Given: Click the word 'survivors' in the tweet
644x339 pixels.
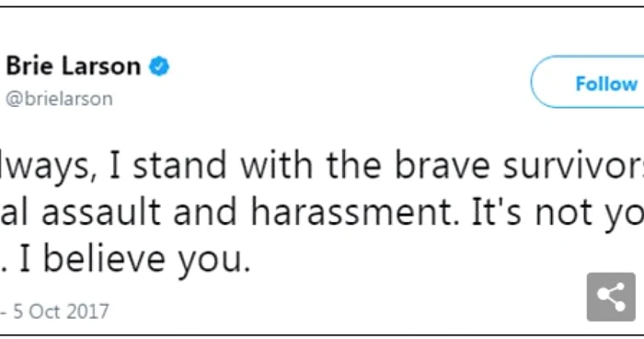Looking at the screenshot, I should pos(574,166).
